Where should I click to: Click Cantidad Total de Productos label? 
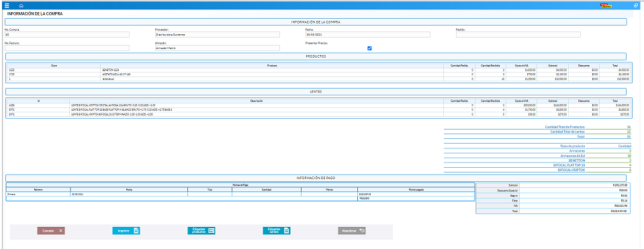pos(564,127)
